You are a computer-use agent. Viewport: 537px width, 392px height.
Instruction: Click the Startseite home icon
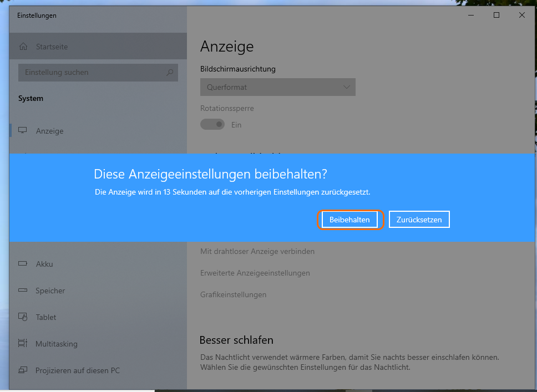point(23,47)
